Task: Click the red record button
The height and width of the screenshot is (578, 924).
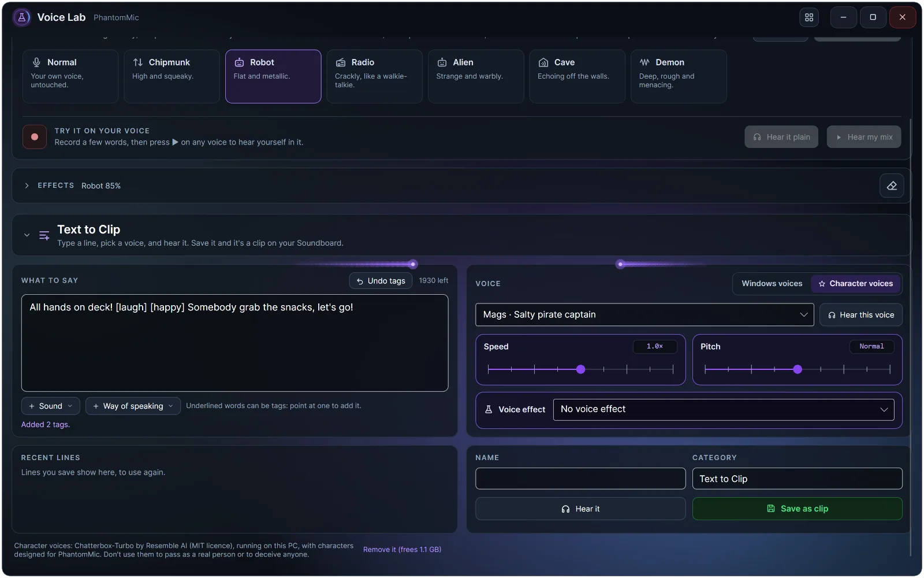Action: point(35,137)
